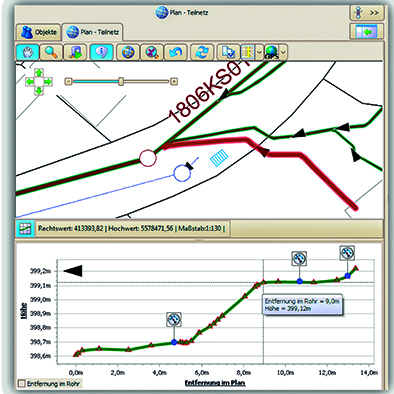Open the dropdown beside the map layout icon
Image resolution: width=394 pixels, height=394 pixels.
pos(259,53)
